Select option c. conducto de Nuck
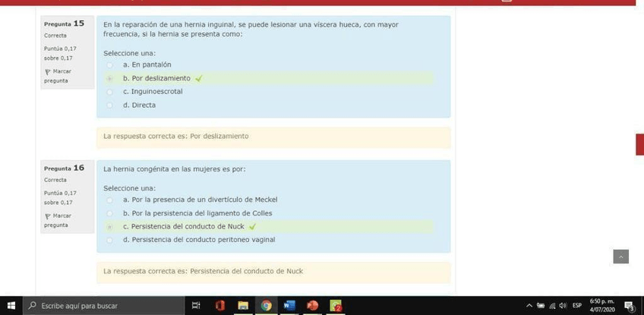The width and height of the screenshot is (644, 315). (x=109, y=227)
